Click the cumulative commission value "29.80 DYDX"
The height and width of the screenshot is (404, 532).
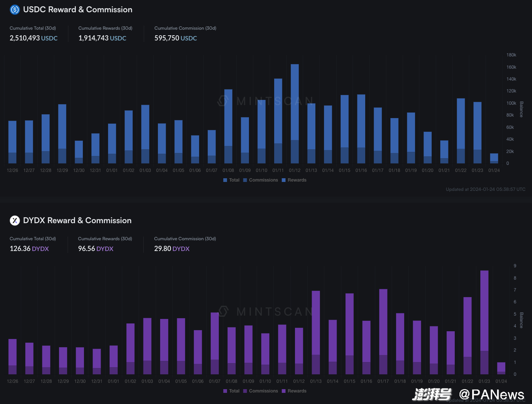coord(172,249)
